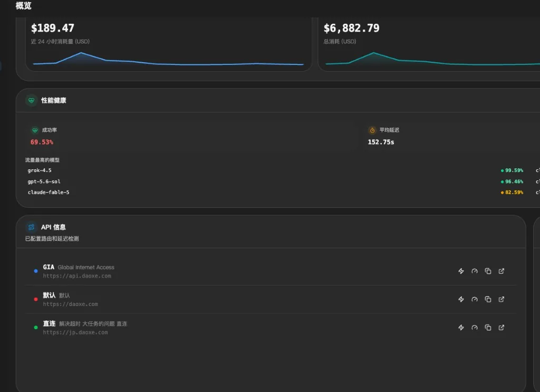The image size is (540, 392).
Task: Run the gauge speed check for GIA
Action: pyautogui.click(x=474, y=271)
